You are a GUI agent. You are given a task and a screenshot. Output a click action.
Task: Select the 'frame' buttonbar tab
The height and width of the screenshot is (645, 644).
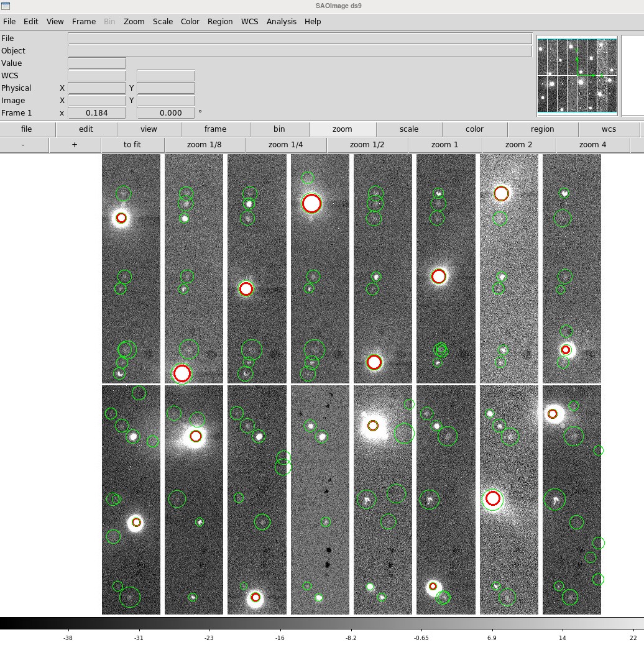click(215, 129)
